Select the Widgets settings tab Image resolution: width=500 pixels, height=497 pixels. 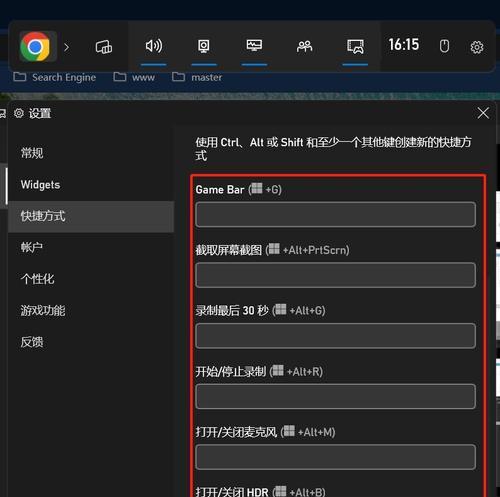click(91, 185)
